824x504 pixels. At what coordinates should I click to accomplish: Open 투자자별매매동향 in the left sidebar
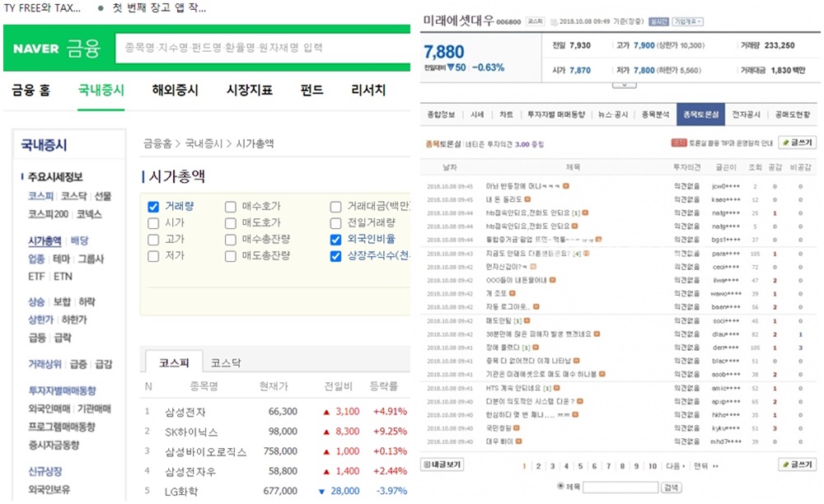tap(62, 390)
